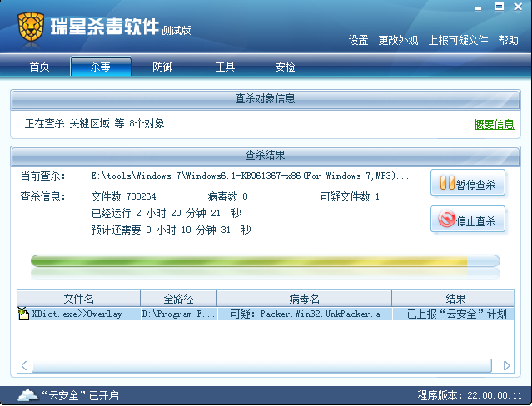Click the current scan path E:\tools\Windows 7
This screenshot has width=532, height=406.
click(x=250, y=176)
